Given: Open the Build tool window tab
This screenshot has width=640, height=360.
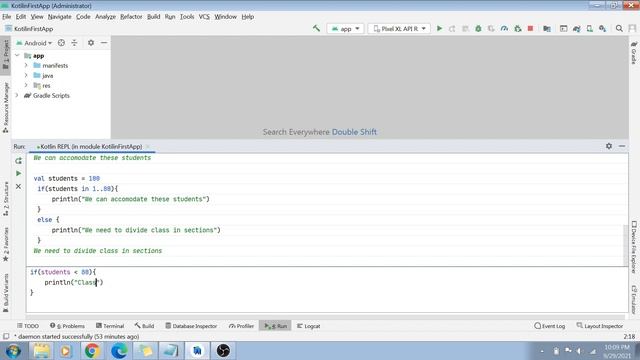Looking at the screenshot, I should tap(144, 326).
